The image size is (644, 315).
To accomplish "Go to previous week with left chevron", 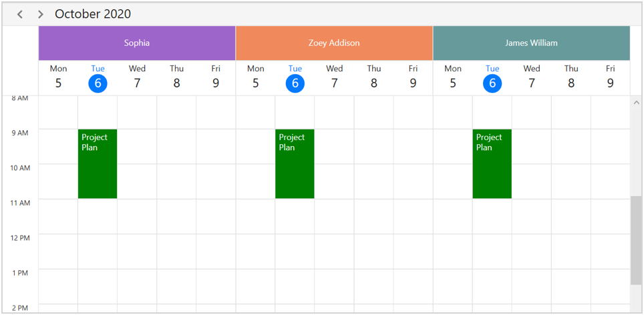I will coord(20,14).
